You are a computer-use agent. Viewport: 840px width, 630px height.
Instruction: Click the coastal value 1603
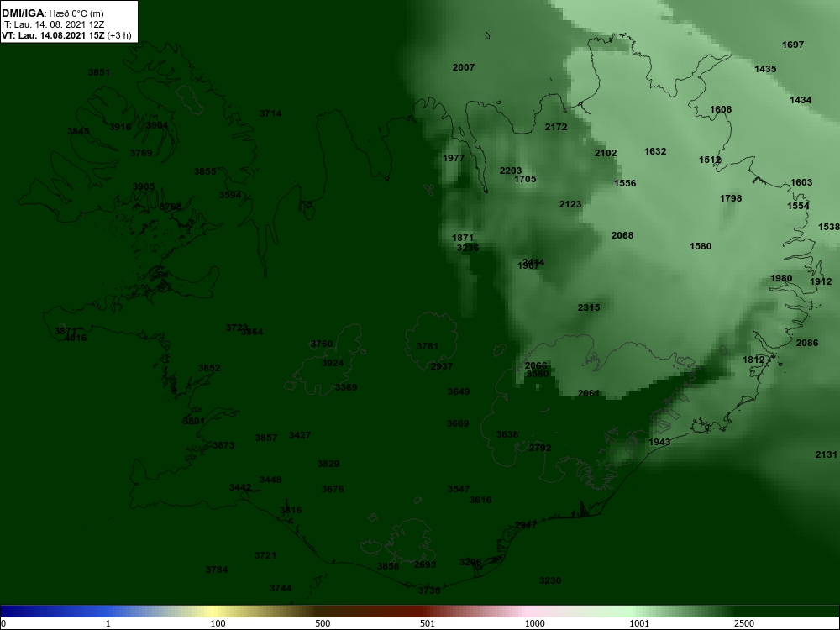pyautogui.click(x=801, y=182)
